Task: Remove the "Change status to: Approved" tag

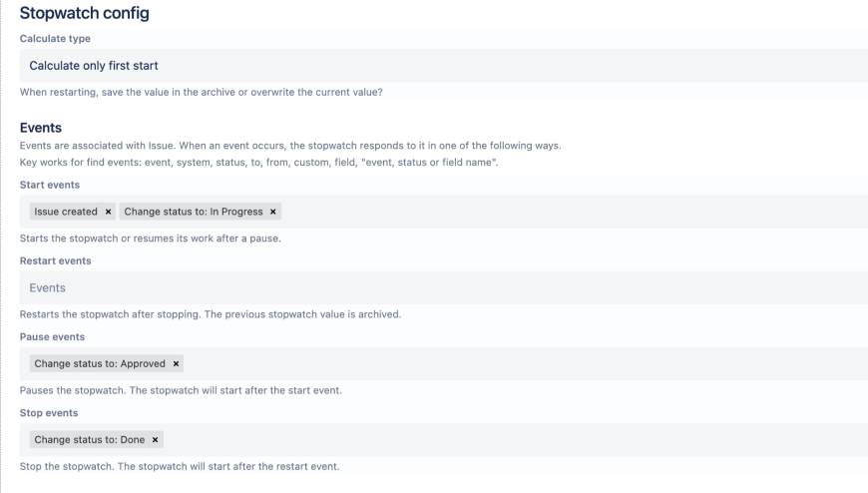Action: 177,363
